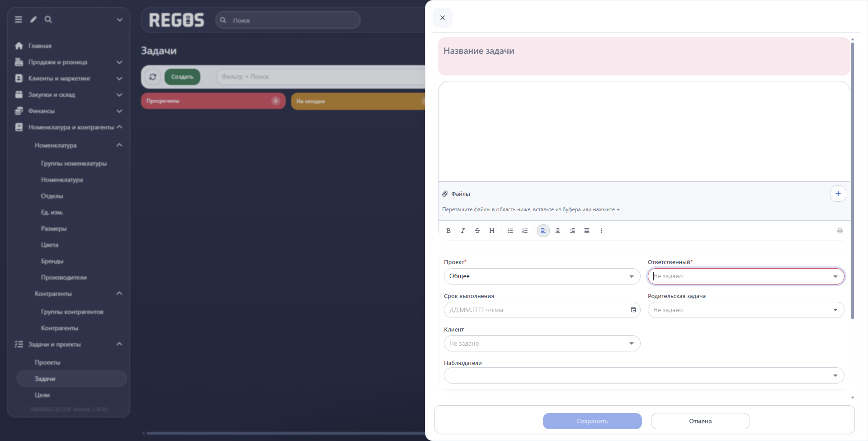Go to Цели in the sidebar
Screen dimensions: 868x441
click(x=42, y=395)
